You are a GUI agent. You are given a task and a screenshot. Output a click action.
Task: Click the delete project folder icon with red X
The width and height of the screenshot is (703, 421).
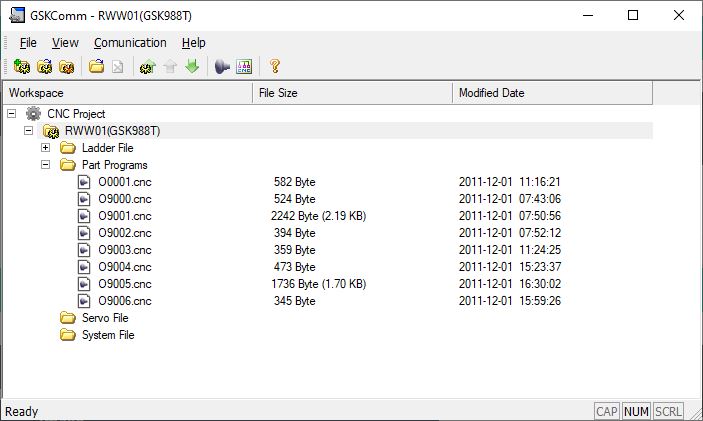click(x=66, y=67)
